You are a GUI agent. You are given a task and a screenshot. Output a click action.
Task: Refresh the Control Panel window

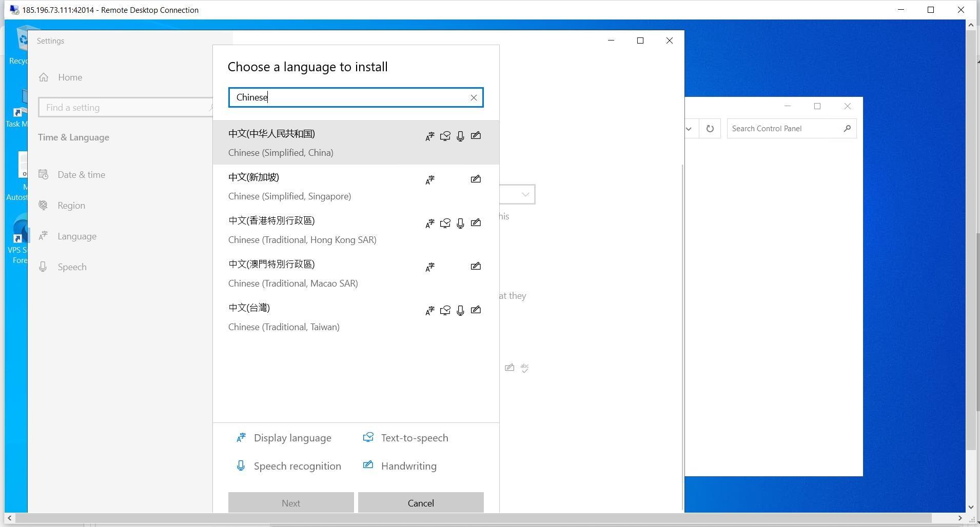710,129
